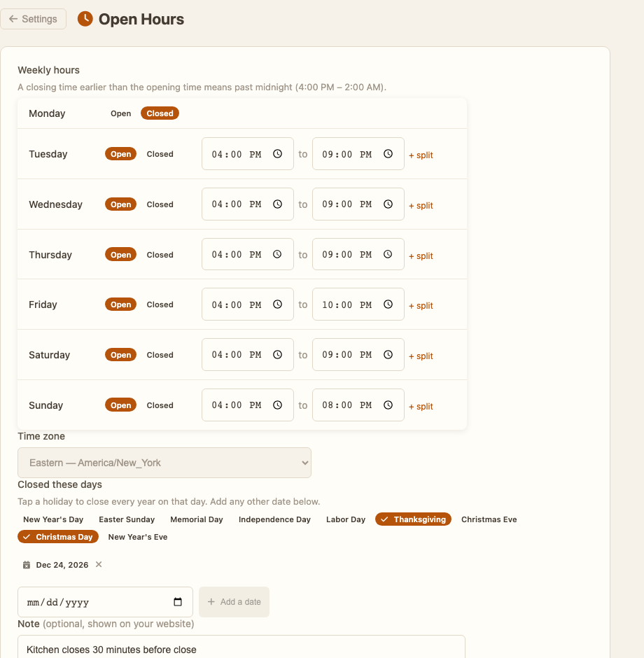
Task: Add a split shift for Friday
Action: pyautogui.click(x=421, y=305)
